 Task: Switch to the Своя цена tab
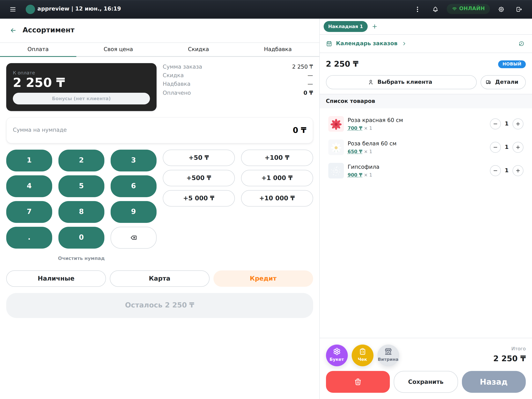point(118,49)
